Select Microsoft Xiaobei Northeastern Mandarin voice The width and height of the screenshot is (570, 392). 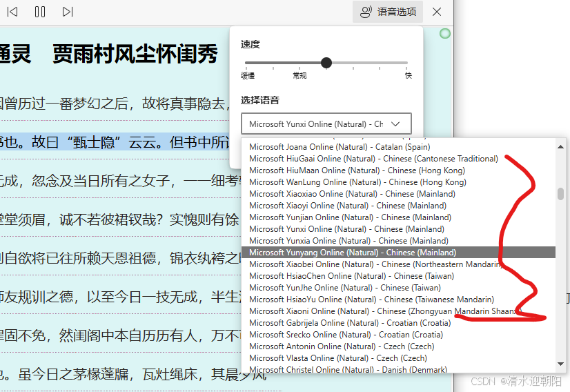[398, 264]
